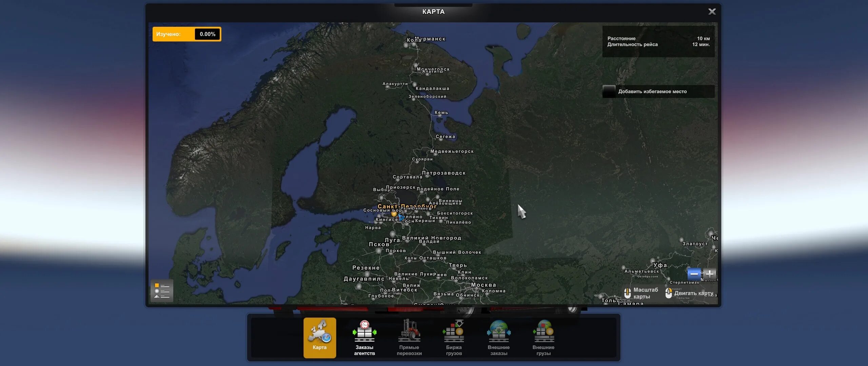Toggle the highlighted Карта mode button
Viewport: 868px width, 366px height.
pos(320,339)
